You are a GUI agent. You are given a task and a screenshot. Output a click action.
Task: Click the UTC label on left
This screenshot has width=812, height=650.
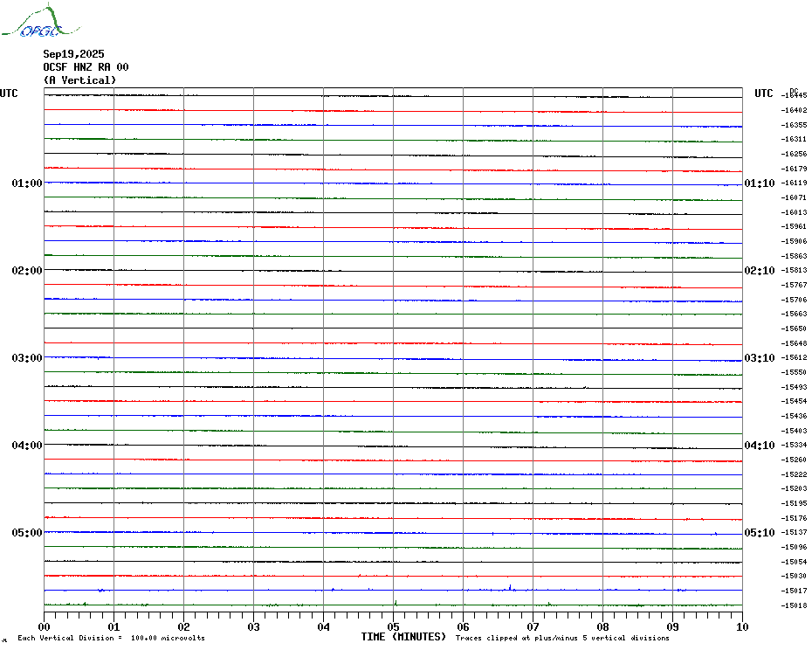9,93
